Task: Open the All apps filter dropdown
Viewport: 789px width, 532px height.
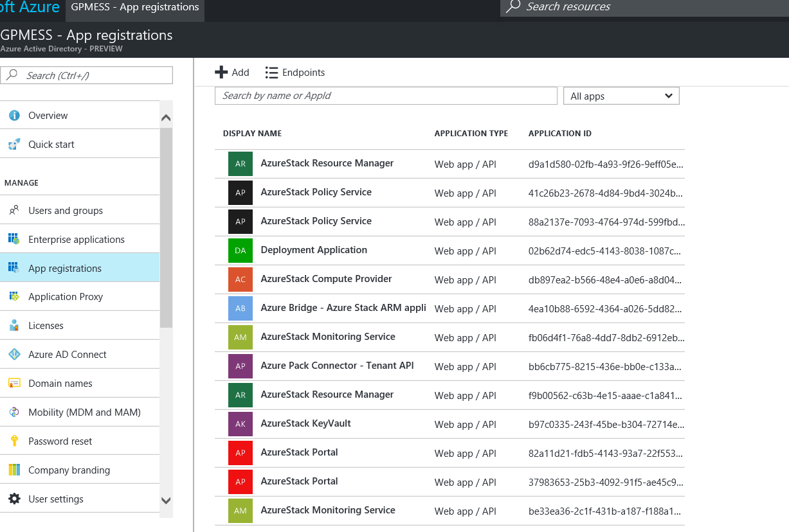Action: (621, 96)
